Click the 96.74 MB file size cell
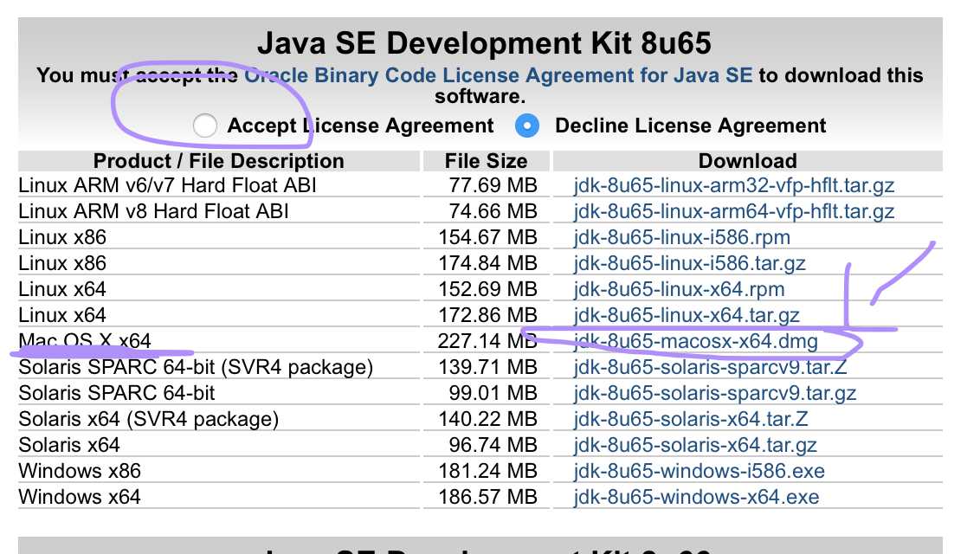The width and height of the screenshot is (980, 554). pos(493,445)
